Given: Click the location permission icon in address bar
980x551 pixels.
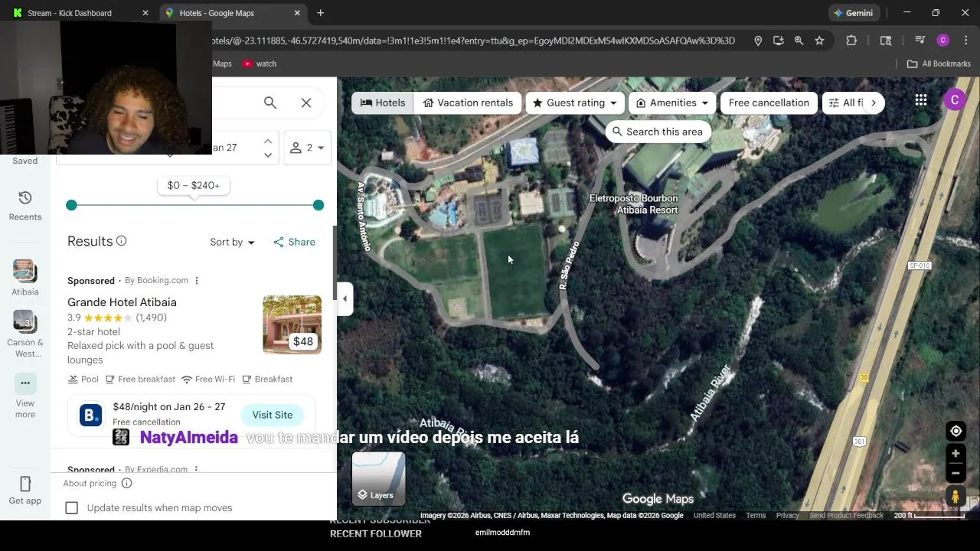Looking at the screenshot, I should [x=758, y=41].
